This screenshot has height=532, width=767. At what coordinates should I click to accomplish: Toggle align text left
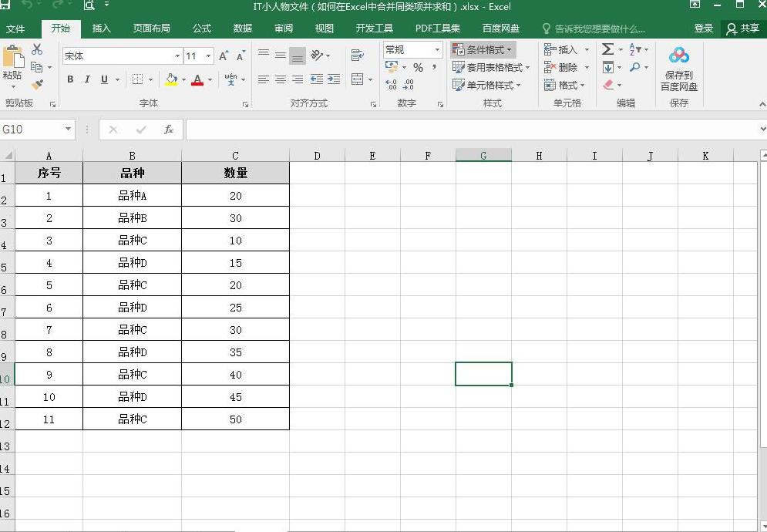[264, 79]
